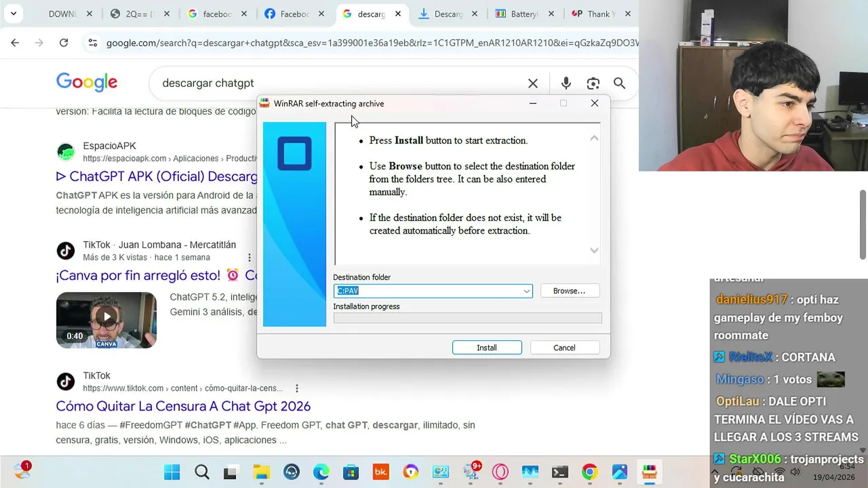Launch File Explorer from taskbar
Screen dimensions: 868x488
click(261, 472)
